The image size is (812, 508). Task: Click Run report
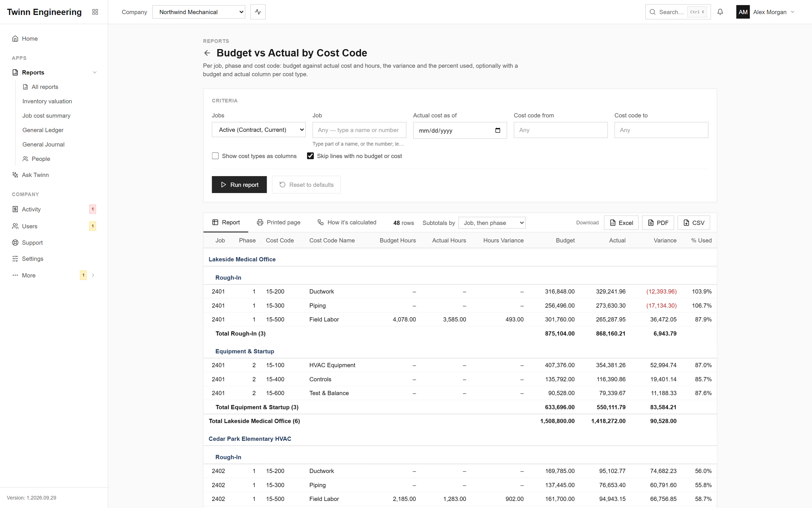coord(239,185)
